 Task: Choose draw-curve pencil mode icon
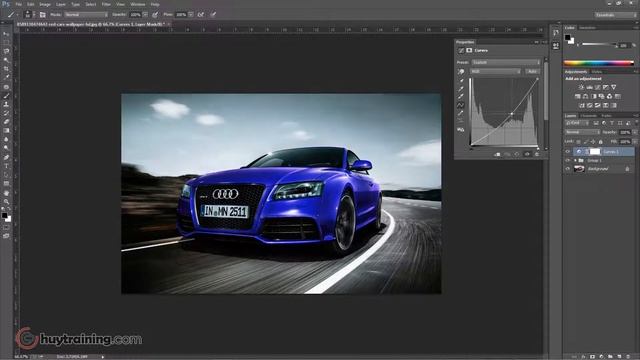[461, 113]
